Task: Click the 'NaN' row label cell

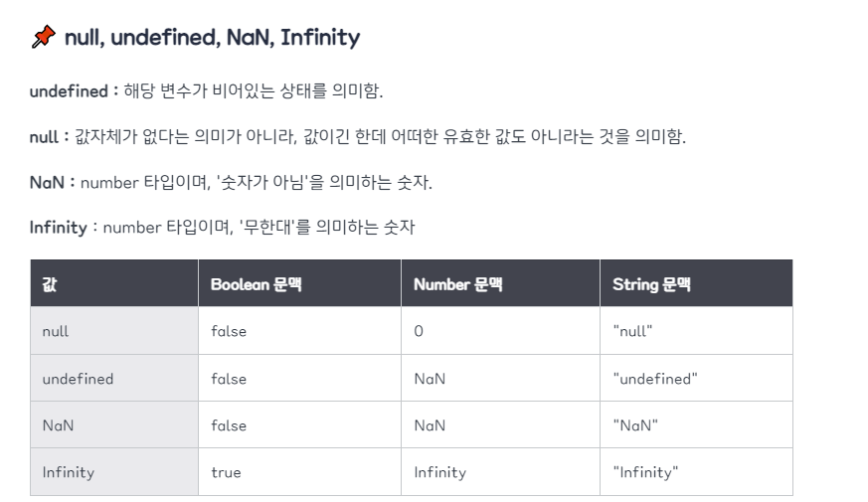Action: 114,425
